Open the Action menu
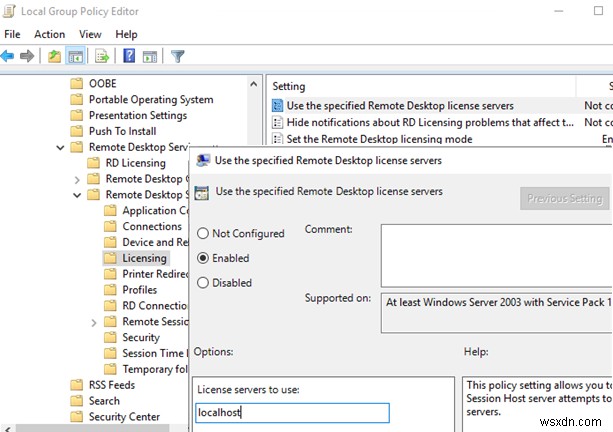The height and width of the screenshot is (432, 613). click(x=50, y=34)
